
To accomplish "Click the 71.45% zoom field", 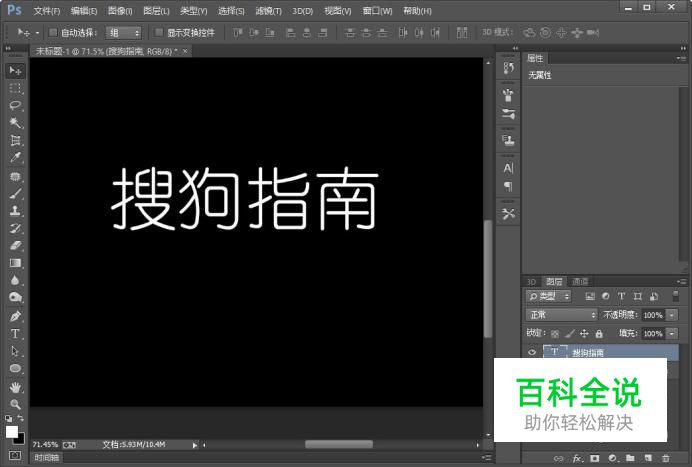I will 45,444.
